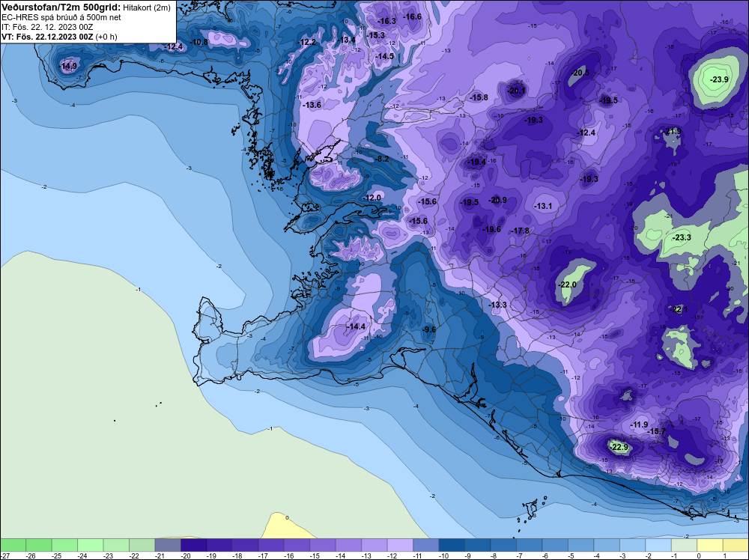Click the pale green-white legend swatch between -1 and 0

click(684, 545)
